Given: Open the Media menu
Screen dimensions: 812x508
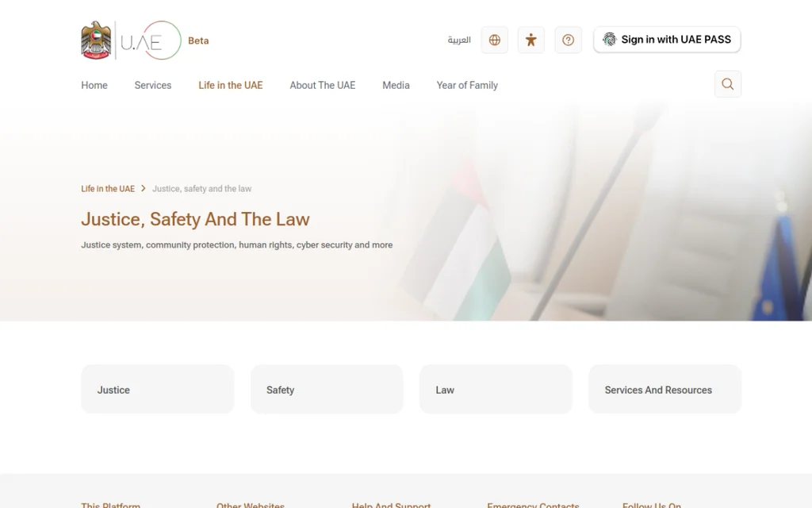Looking at the screenshot, I should pyautogui.click(x=396, y=85).
